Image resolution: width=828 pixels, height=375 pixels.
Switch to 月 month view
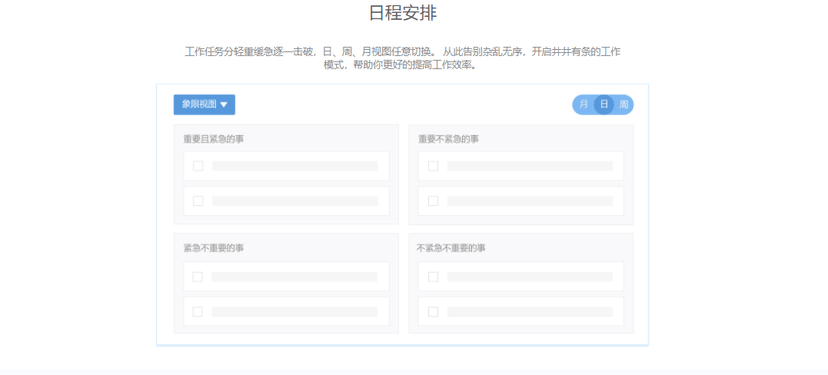coord(584,105)
